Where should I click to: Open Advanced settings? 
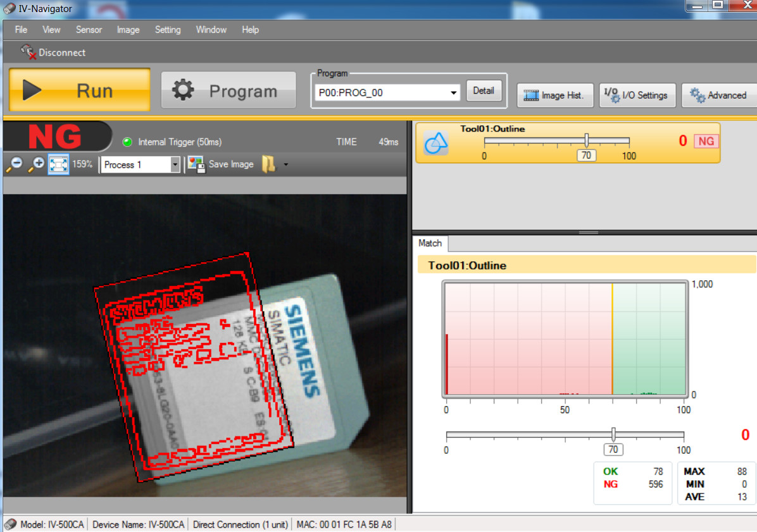[x=720, y=96]
